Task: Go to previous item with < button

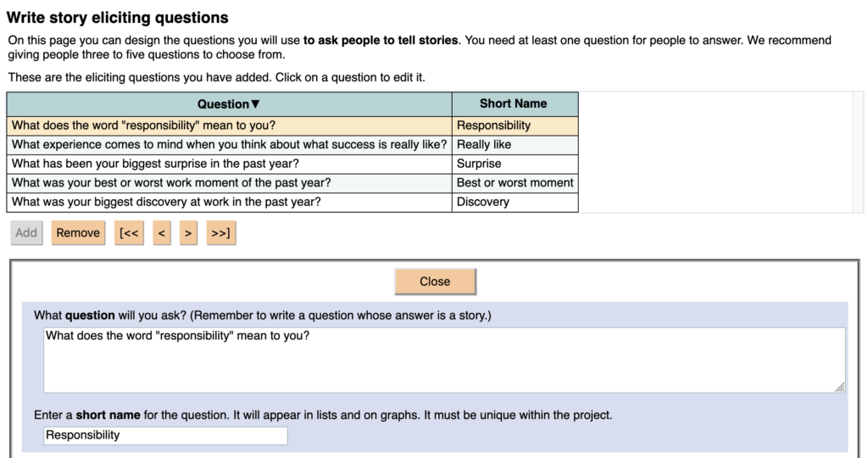Action: [161, 233]
